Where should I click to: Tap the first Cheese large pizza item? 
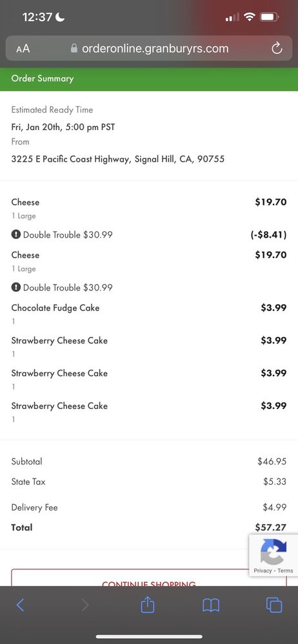click(148, 208)
